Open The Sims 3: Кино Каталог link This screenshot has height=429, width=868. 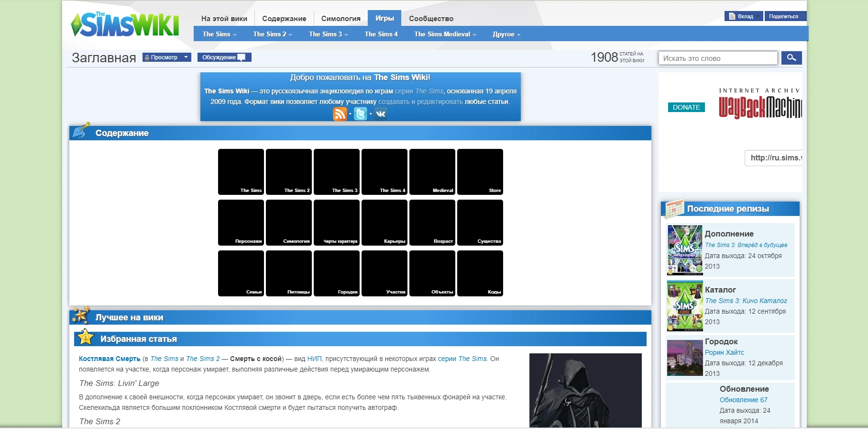pos(746,301)
